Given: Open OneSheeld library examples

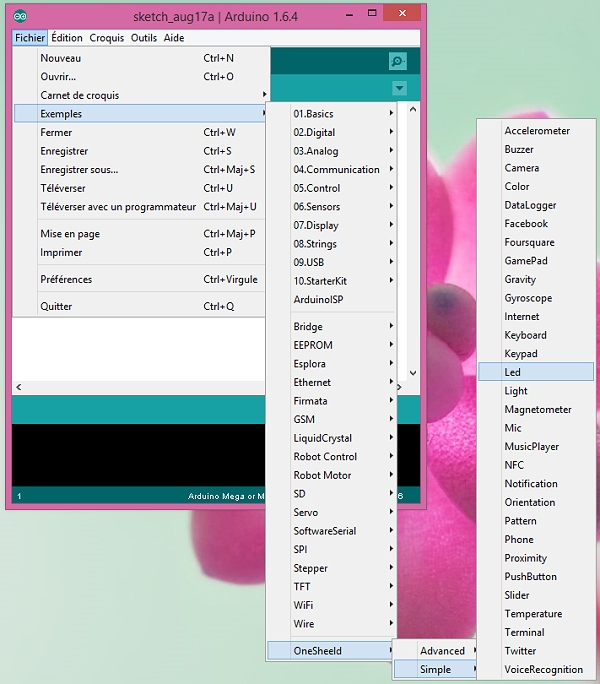Looking at the screenshot, I should [332, 651].
